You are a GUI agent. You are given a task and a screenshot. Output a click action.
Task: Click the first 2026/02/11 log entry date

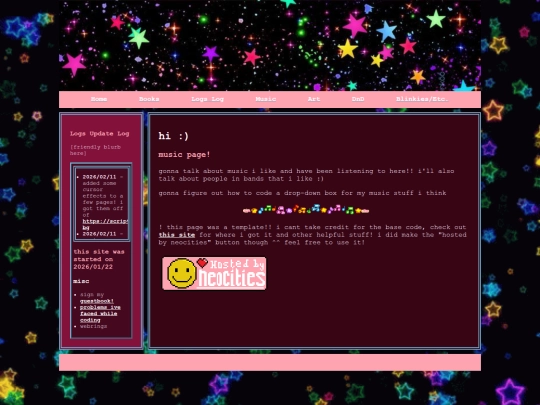tap(99, 177)
